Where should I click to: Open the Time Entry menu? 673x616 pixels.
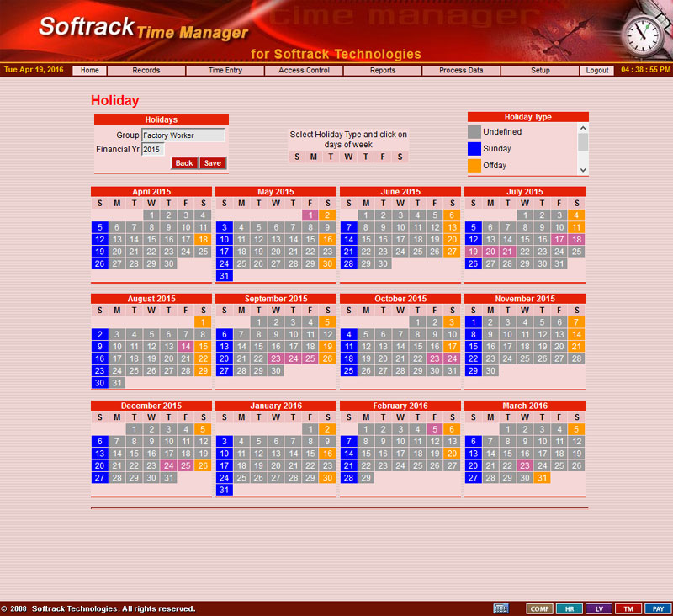[225, 71]
